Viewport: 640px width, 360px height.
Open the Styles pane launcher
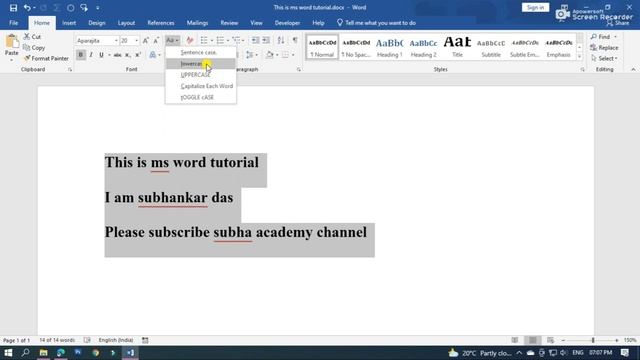[x=582, y=70]
